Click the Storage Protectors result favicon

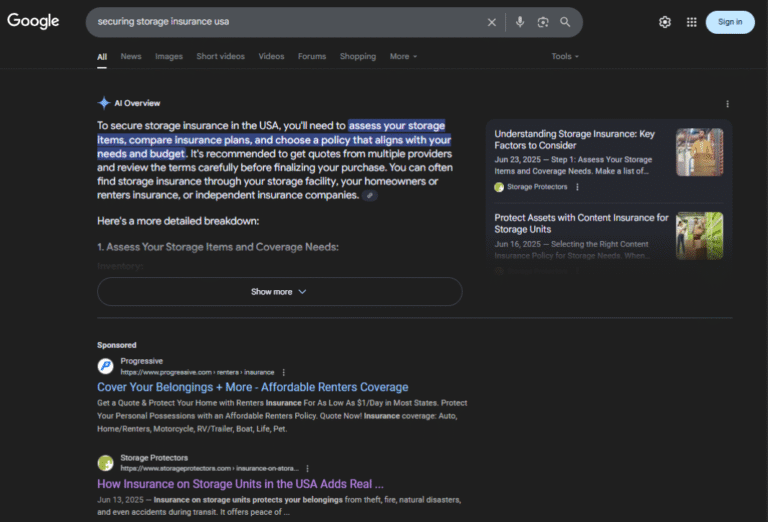(x=105, y=463)
